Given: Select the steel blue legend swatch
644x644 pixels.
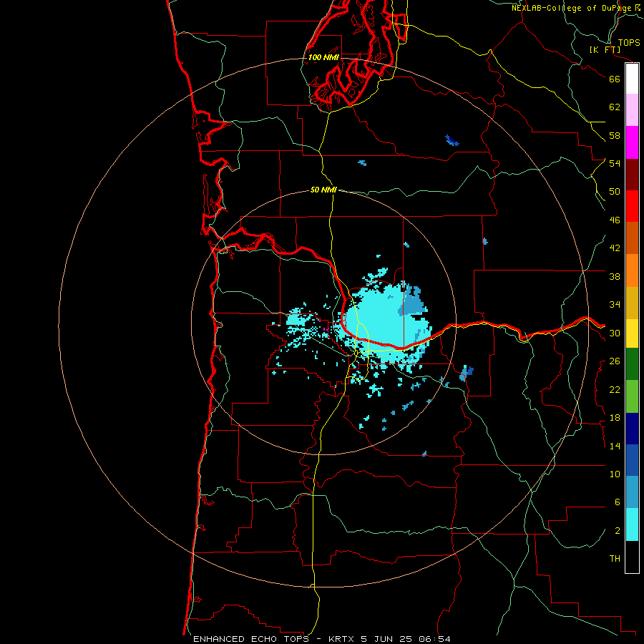Looking at the screenshot, I should click(x=632, y=492).
